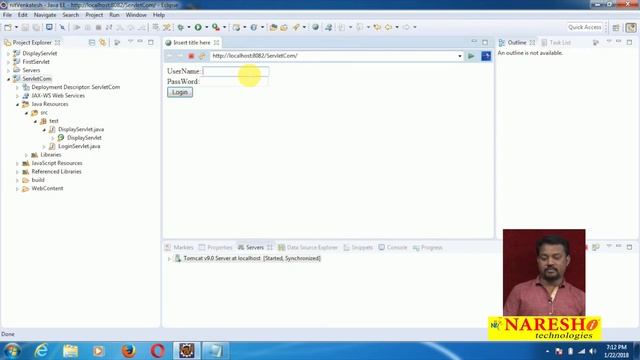Click the volume icon in system tray

point(593,351)
